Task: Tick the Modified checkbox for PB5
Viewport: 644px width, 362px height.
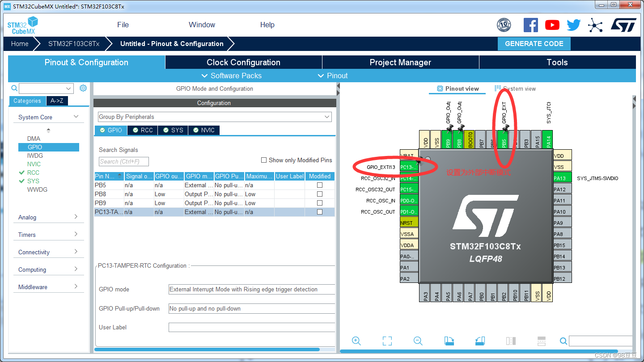Action: [x=319, y=185]
